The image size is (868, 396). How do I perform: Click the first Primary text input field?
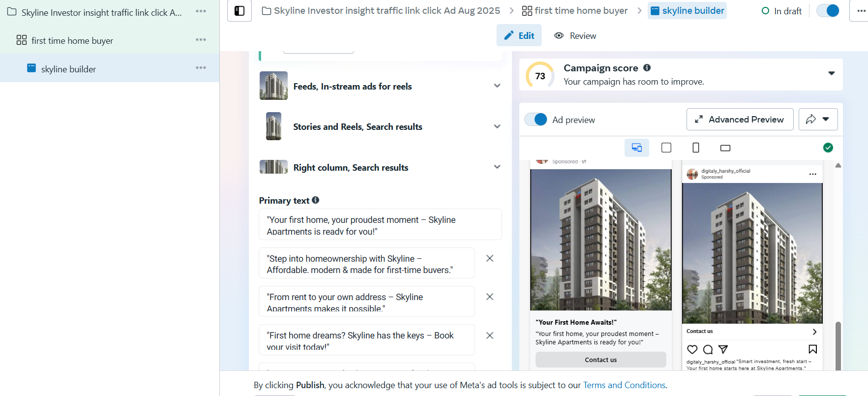click(x=380, y=225)
